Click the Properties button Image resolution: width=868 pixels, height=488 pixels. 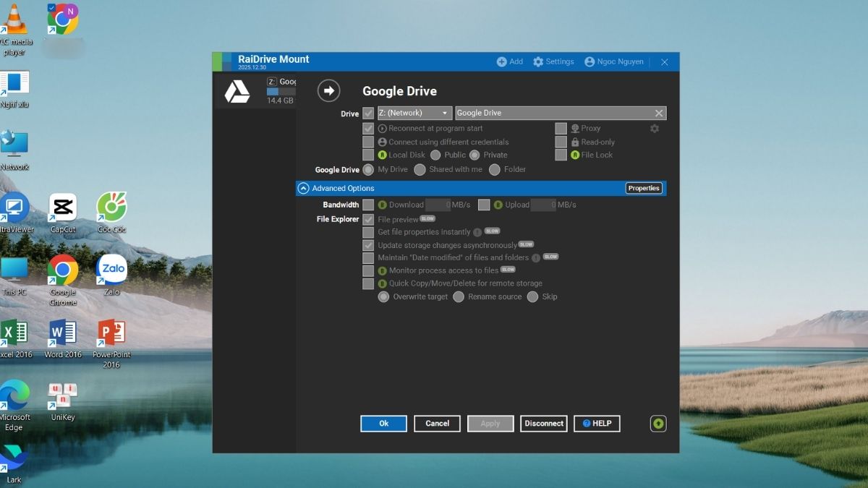(644, 188)
